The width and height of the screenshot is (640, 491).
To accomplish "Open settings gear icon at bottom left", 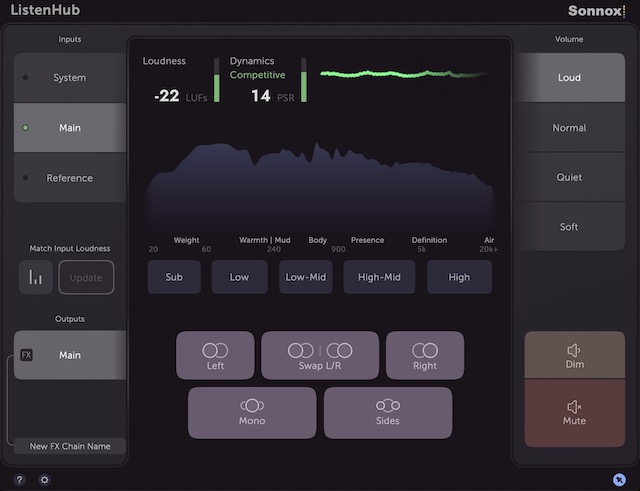I will (44, 479).
